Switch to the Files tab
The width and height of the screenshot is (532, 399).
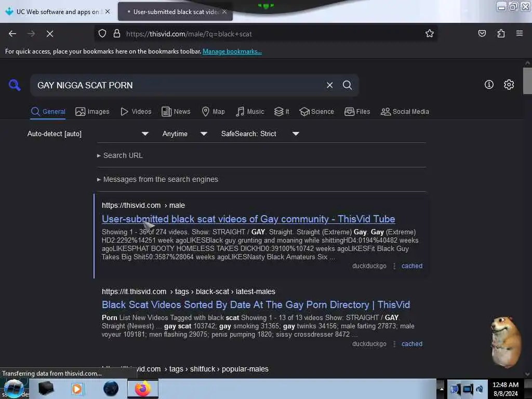tap(357, 112)
